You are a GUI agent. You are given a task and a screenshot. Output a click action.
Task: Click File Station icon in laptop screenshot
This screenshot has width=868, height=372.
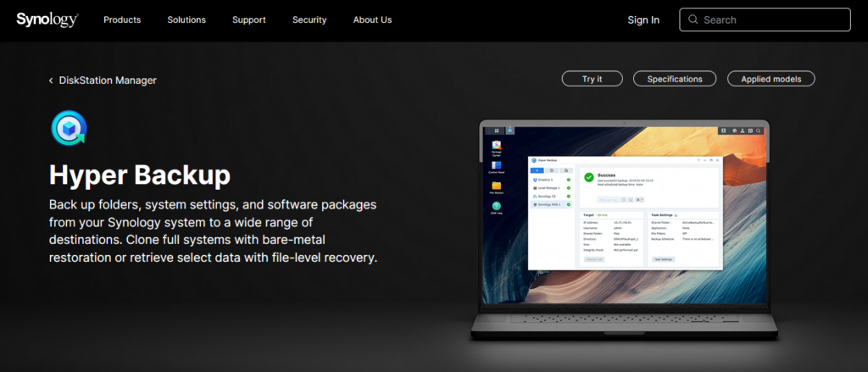497,187
